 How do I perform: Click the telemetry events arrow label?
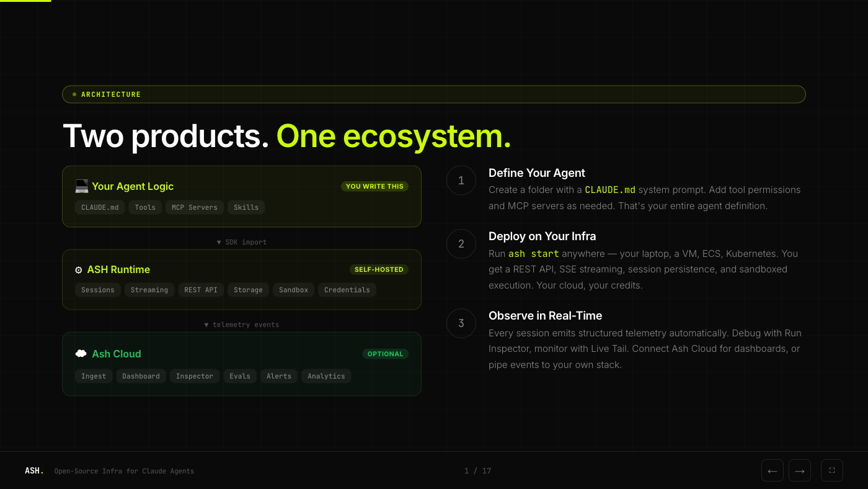click(x=241, y=325)
